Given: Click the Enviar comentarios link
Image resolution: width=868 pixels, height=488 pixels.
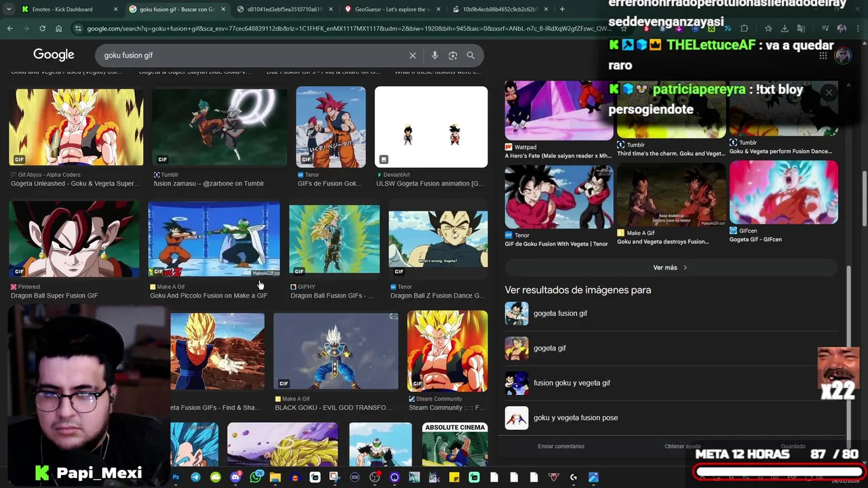Looking at the screenshot, I should coord(561,446).
